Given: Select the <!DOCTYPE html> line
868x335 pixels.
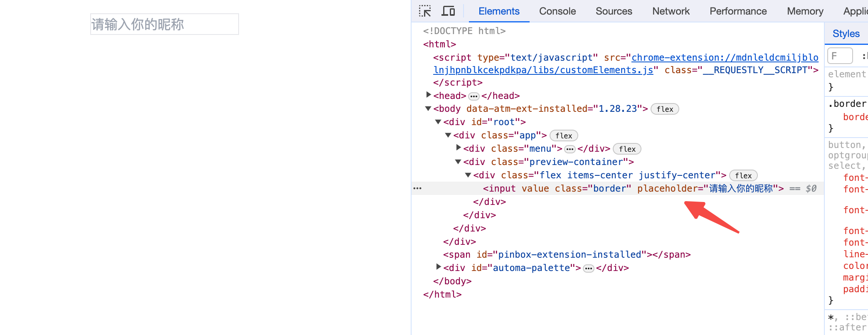Looking at the screenshot, I should [464, 31].
